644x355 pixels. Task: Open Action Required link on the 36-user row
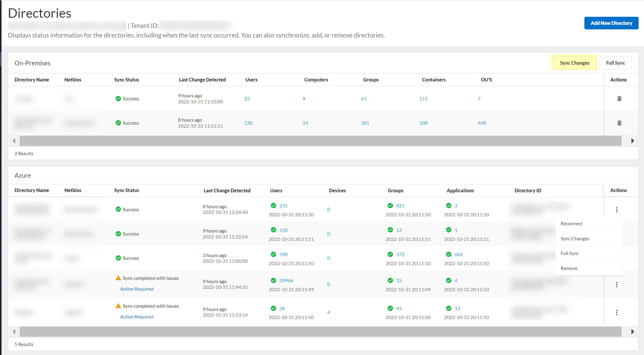pos(137,317)
